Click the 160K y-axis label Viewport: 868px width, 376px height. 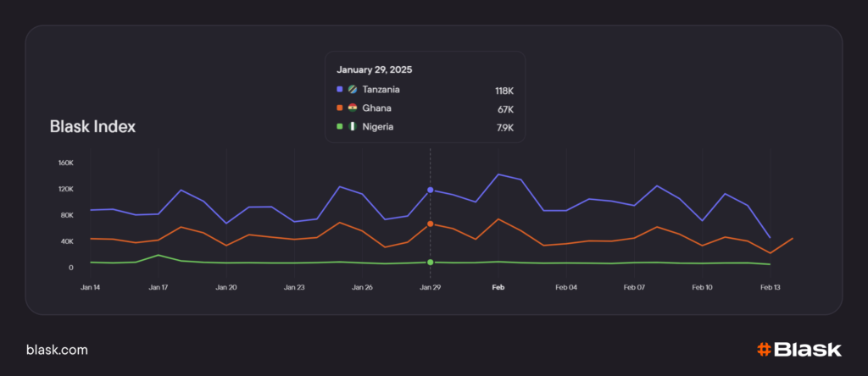click(x=65, y=163)
